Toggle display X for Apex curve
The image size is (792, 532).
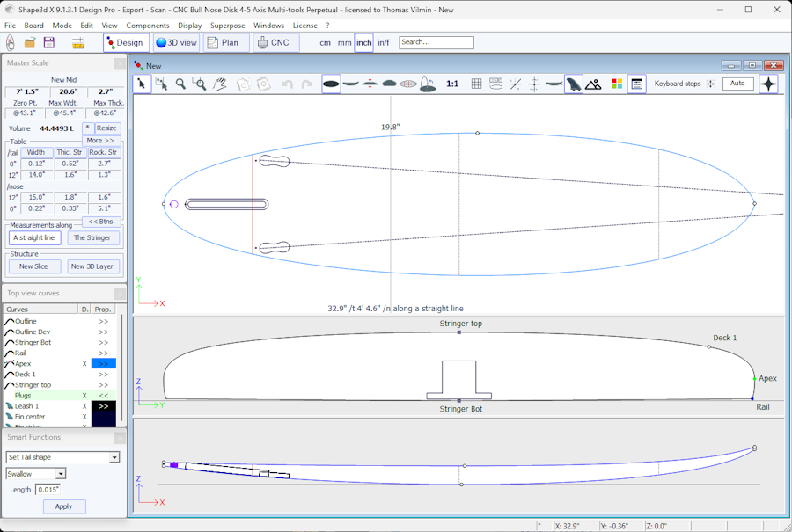(x=84, y=364)
